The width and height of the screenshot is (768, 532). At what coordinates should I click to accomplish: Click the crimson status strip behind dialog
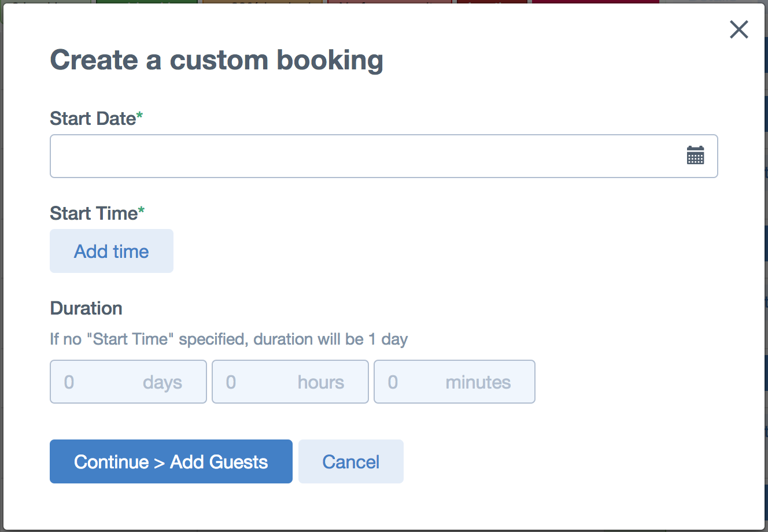click(x=595, y=2)
